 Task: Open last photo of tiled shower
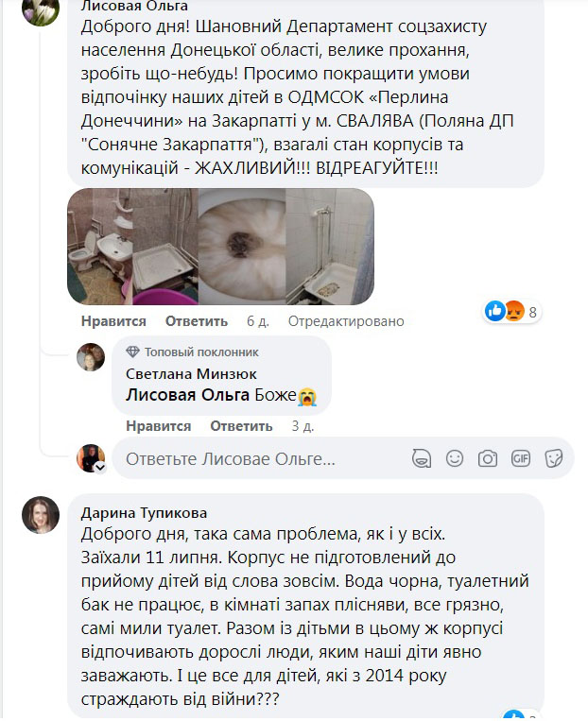pos(330,246)
